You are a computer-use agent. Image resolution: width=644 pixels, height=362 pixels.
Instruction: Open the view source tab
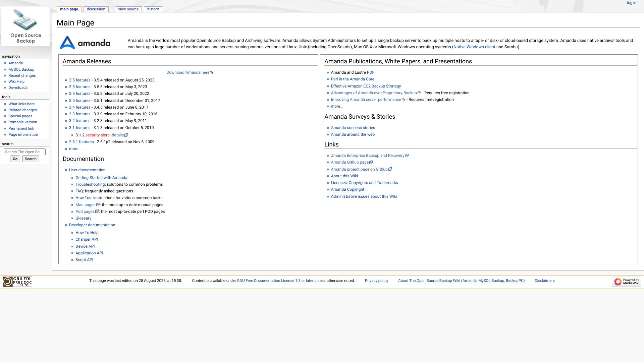[x=128, y=9]
